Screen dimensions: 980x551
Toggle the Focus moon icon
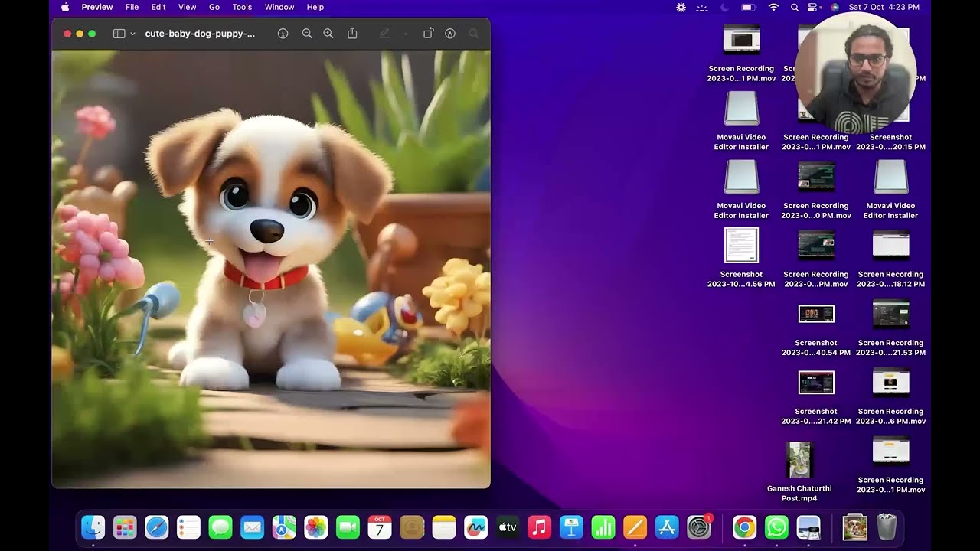724,7
